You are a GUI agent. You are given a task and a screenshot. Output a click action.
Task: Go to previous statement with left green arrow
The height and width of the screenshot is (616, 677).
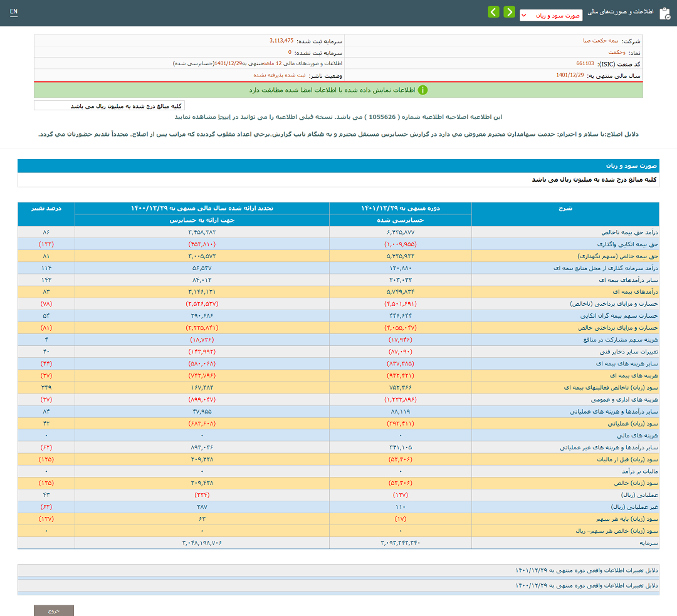pyautogui.click(x=493, y=12)
